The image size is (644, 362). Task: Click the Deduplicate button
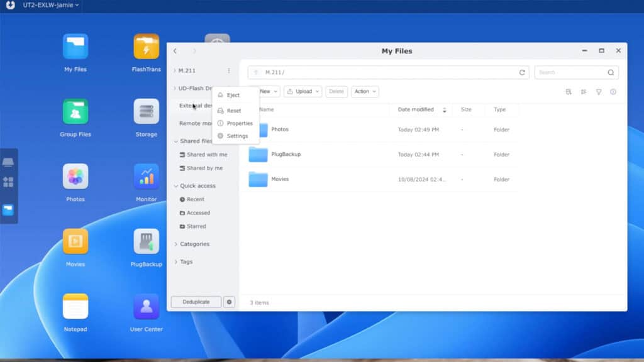tap(196, 302)
